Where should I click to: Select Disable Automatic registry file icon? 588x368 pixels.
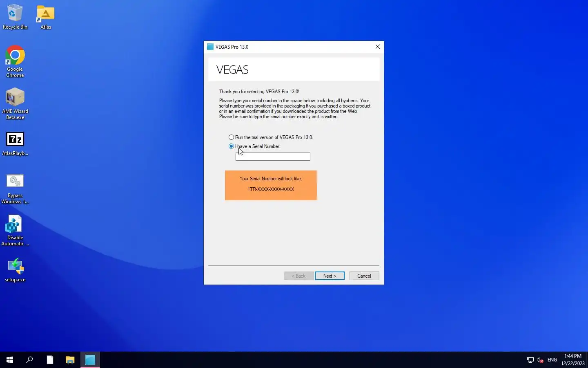point(15,231)
